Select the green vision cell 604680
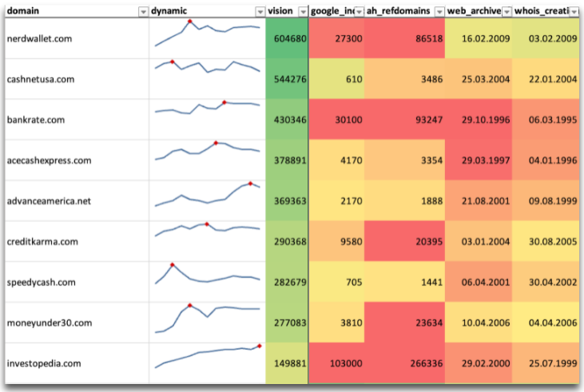This screenshot has height=392, width=584. [287, 38]
